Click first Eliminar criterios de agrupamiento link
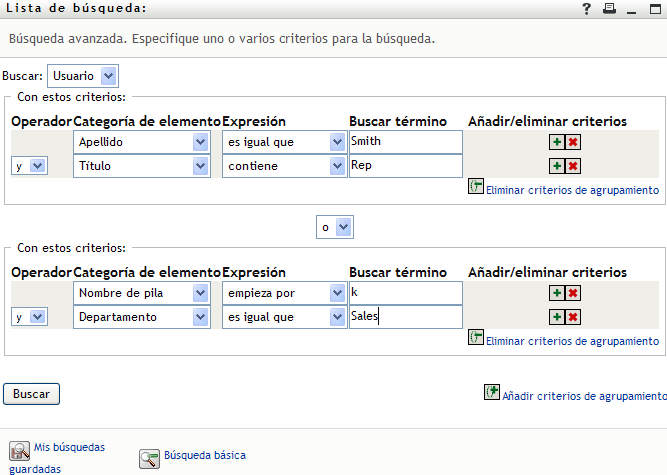 572,190
